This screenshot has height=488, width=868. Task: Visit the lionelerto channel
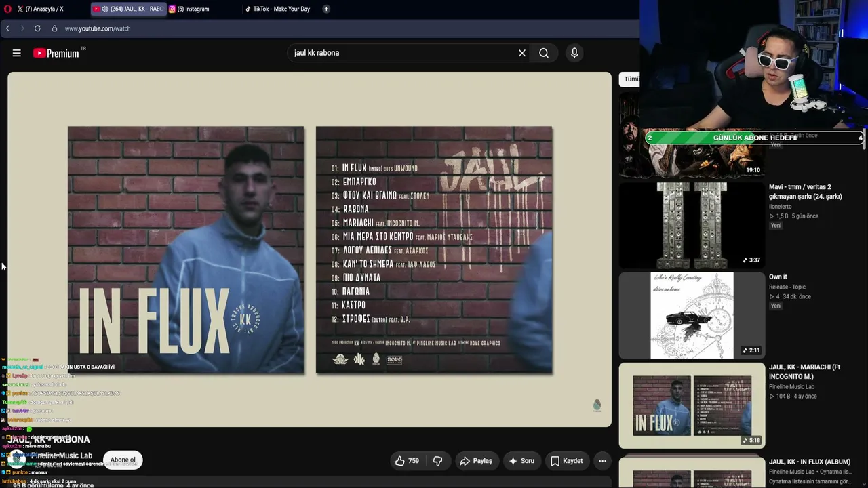click(x=781, y=207)
